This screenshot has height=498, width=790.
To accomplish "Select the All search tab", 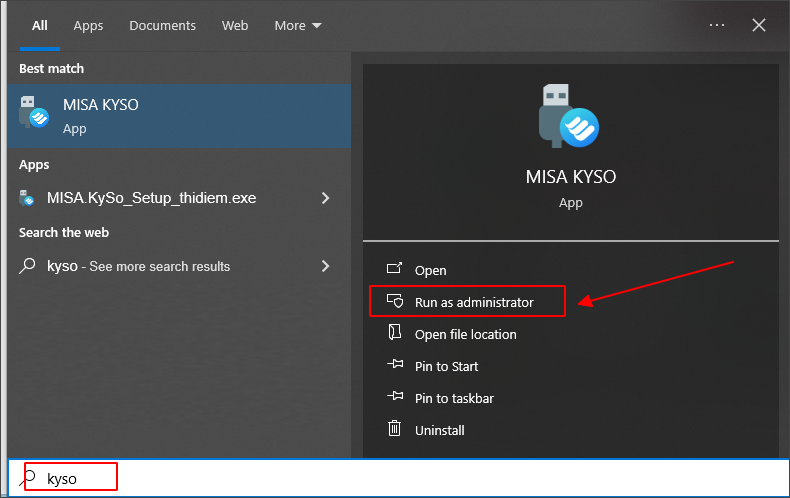I will tap(39, 26).
